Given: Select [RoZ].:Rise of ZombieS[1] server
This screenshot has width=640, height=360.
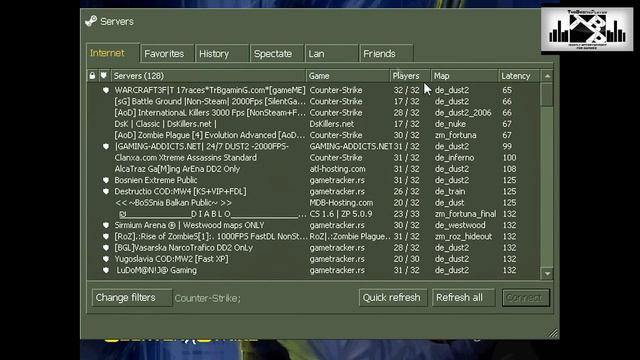Looking at the screenshot, I should (x=313, y=236).
